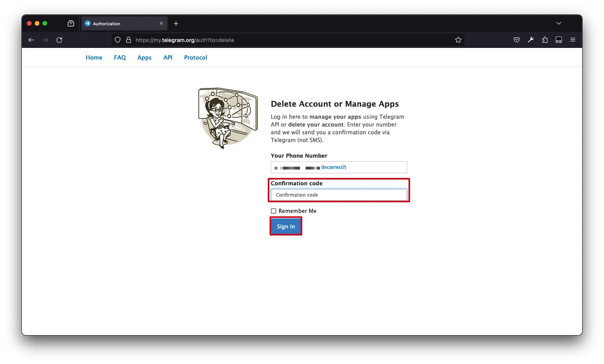Open the Firefox hamburger application menu
The image size is (604, 364).
click(573, 40)
